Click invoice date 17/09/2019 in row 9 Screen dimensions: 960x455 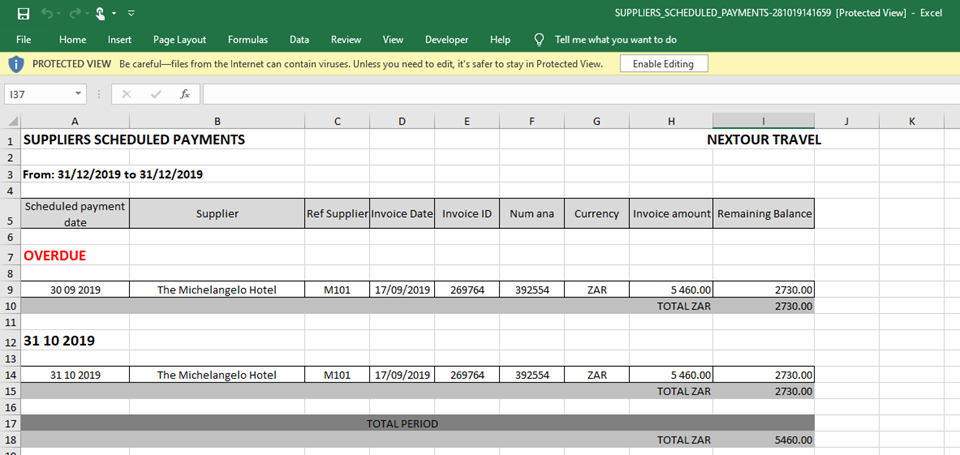coord(402,290)
